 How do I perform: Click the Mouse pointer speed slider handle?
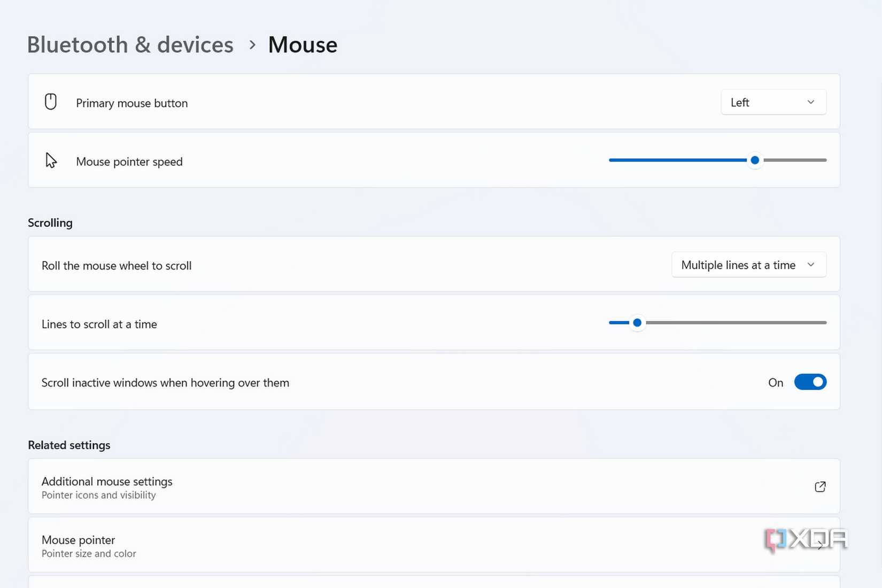[755, 160]
